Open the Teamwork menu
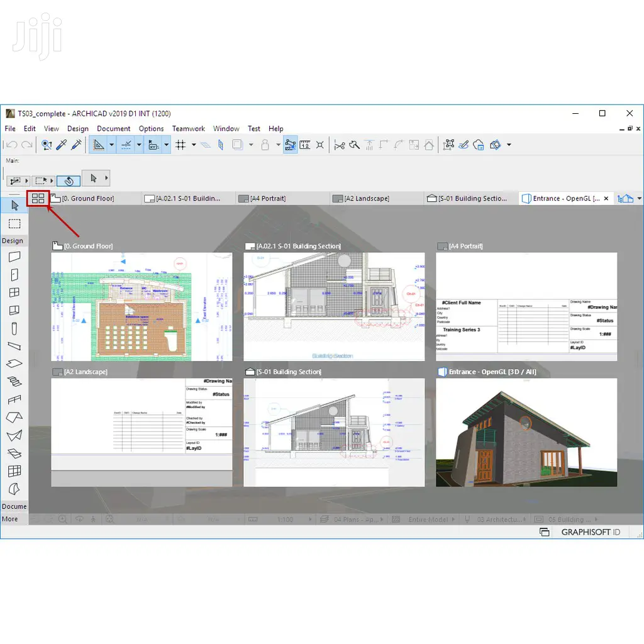644x644 pixels. [188, 128]
